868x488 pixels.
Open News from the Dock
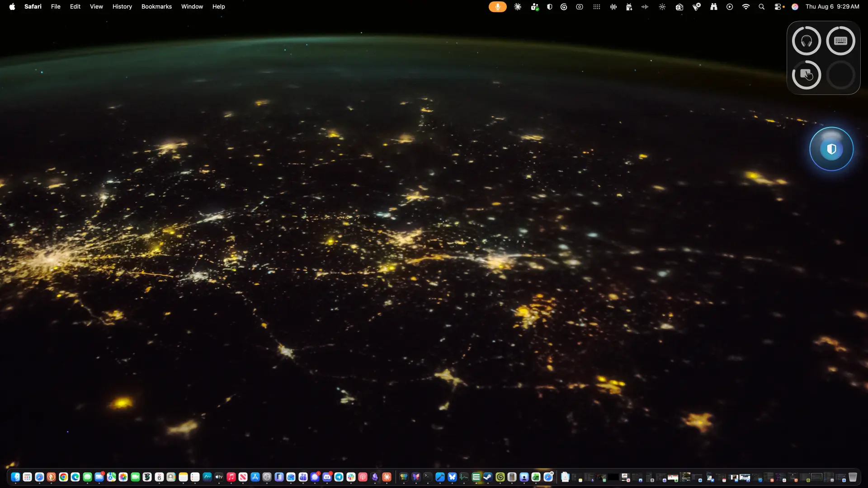(243, 477)
